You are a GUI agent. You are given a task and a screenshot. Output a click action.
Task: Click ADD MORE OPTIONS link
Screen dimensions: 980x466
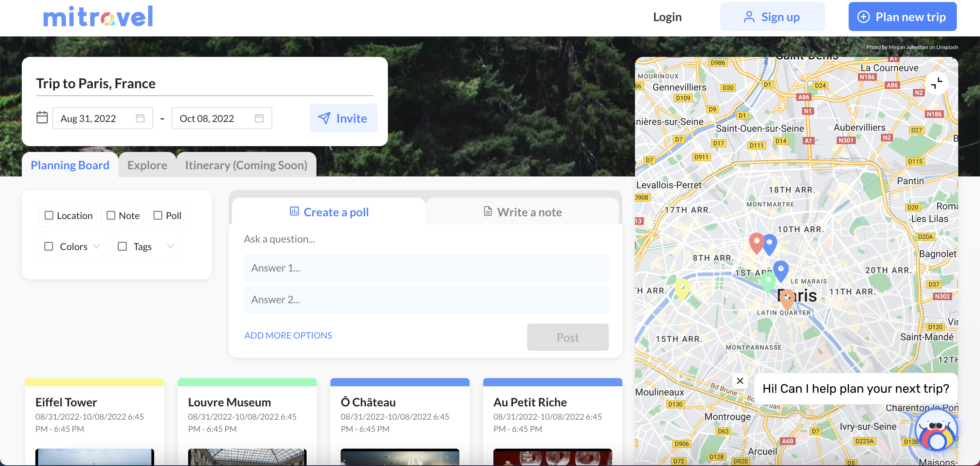tap(288, 336)
